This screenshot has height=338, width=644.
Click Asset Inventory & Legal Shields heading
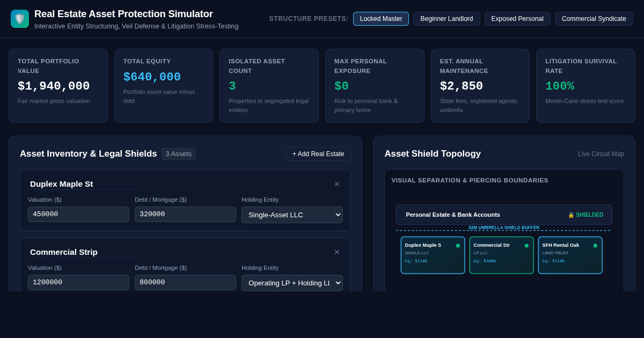coord(89,154)
